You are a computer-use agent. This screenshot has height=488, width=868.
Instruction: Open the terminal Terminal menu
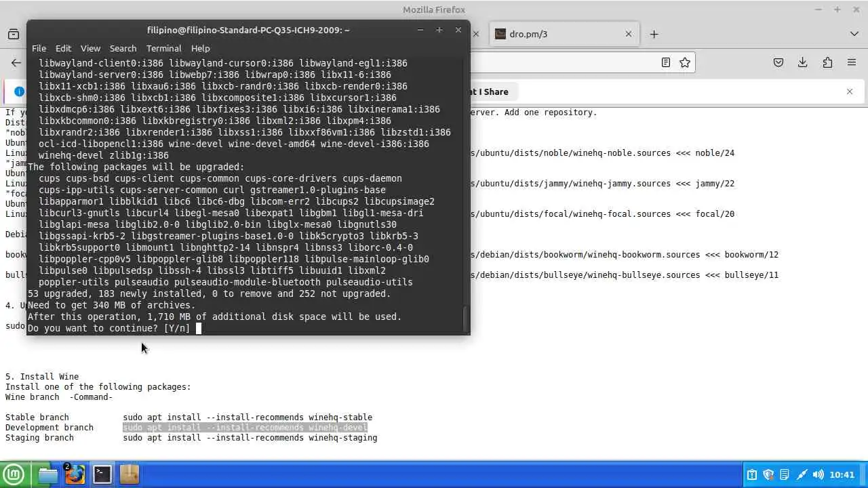coord(163,48)
